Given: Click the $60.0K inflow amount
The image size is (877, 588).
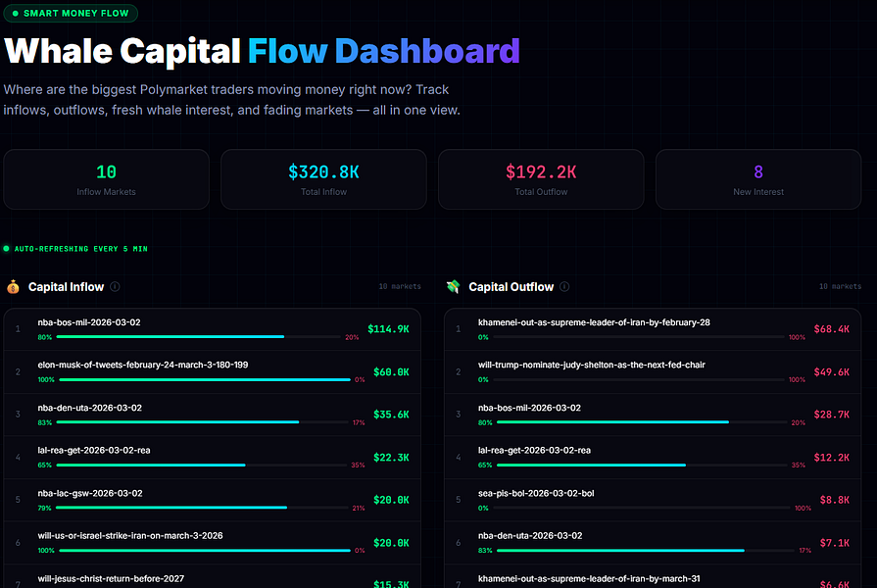Looking at the screenshot, I should pyautogui.click(x=391, y=372).
